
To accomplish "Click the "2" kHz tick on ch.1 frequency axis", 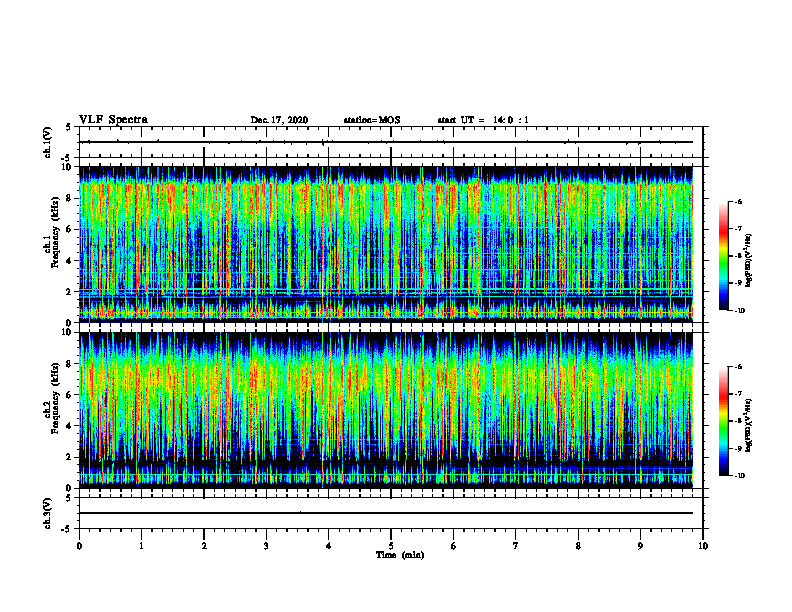I will (x=71, y=291).
